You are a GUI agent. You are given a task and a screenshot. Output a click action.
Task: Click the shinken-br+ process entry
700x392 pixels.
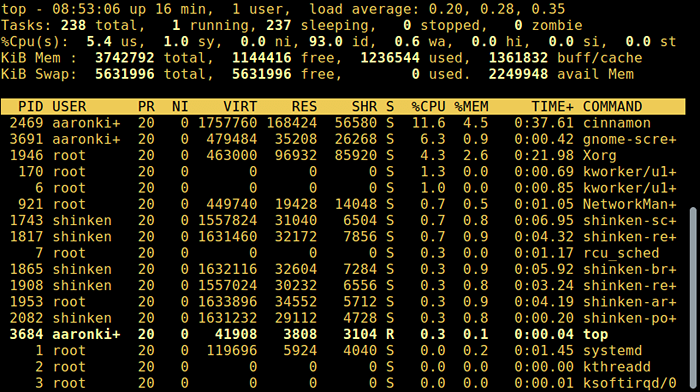(629, 269)
